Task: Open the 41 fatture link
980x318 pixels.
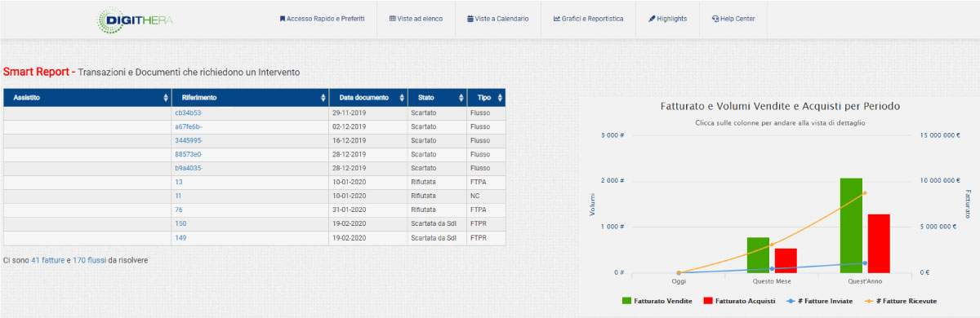Action: 47,260
